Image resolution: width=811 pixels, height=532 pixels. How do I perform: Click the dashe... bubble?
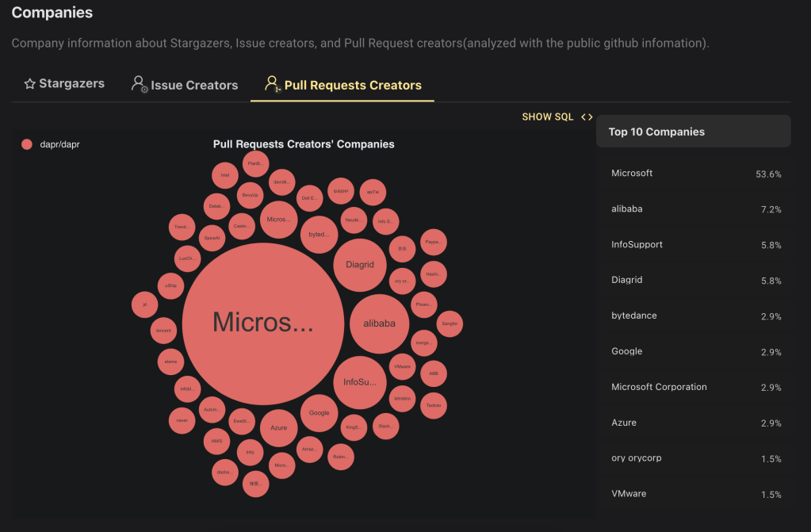tap(225, 472)
